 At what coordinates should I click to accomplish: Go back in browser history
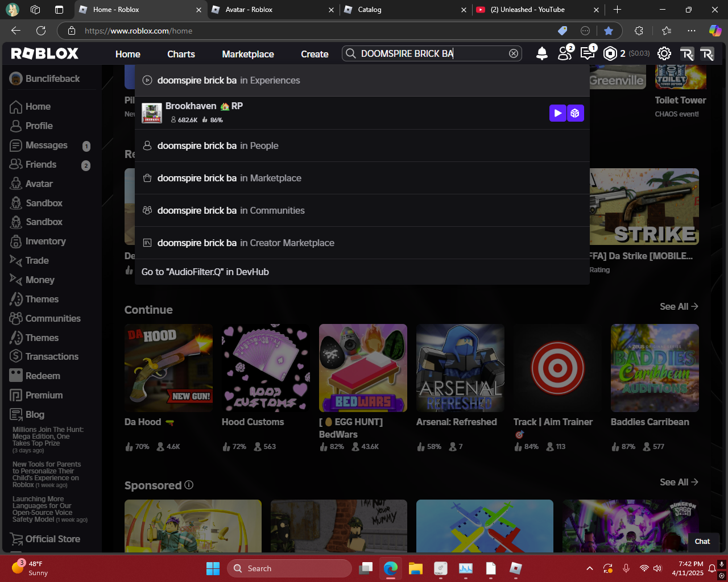click(x=16, y=31)
